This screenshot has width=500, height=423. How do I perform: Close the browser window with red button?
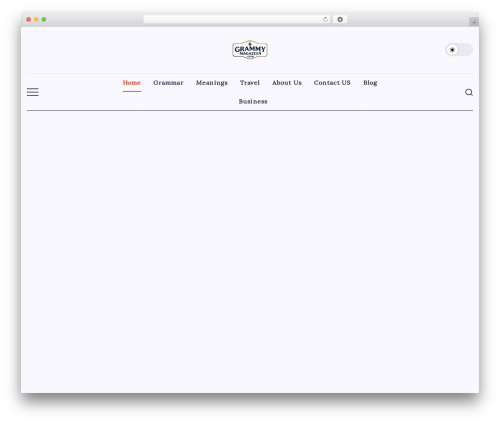click(29, 19)
